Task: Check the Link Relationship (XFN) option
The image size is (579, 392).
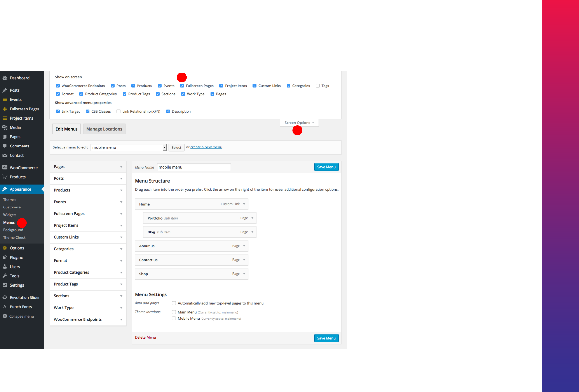Action: point(119,111)
